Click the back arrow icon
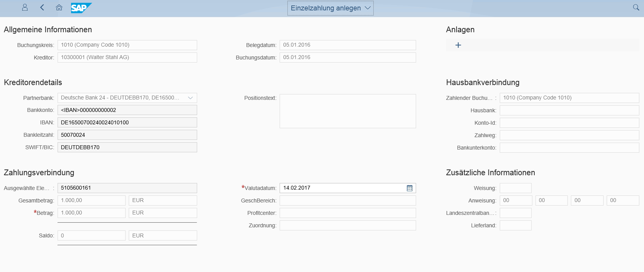The width and height of the screenshot is (644, 272). [42, 7]
